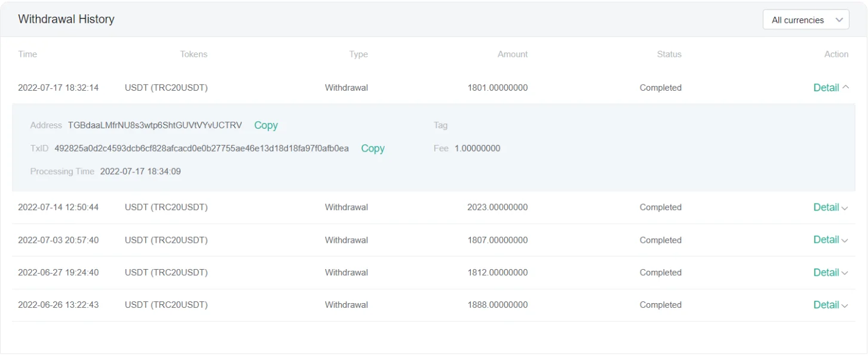Click the 1801.00000000 amount value
The height and width of the screenshot is (358, 868).
click(498, 88)
